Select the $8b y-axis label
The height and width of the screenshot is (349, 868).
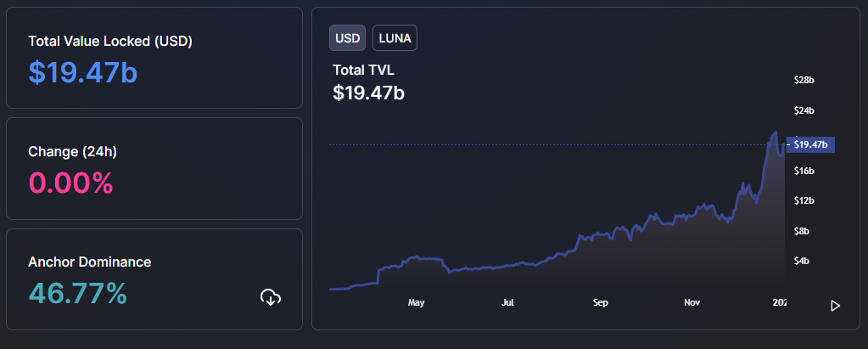click(x=802, y=231)
